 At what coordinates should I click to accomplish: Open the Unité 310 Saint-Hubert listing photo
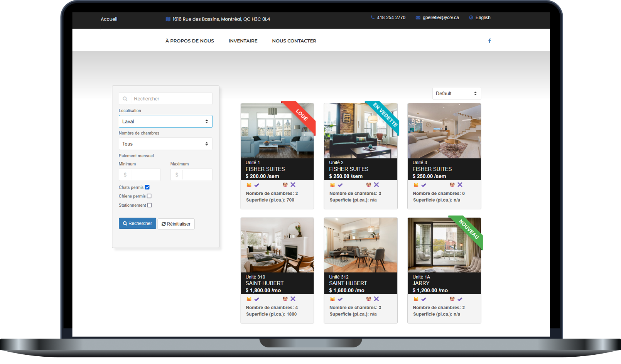(x=277, y=245)
